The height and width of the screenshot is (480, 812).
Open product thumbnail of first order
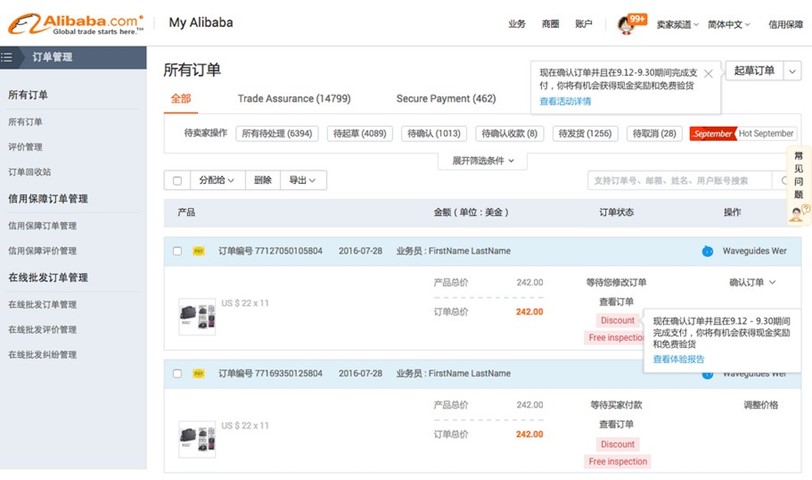(x=197, y=317)
